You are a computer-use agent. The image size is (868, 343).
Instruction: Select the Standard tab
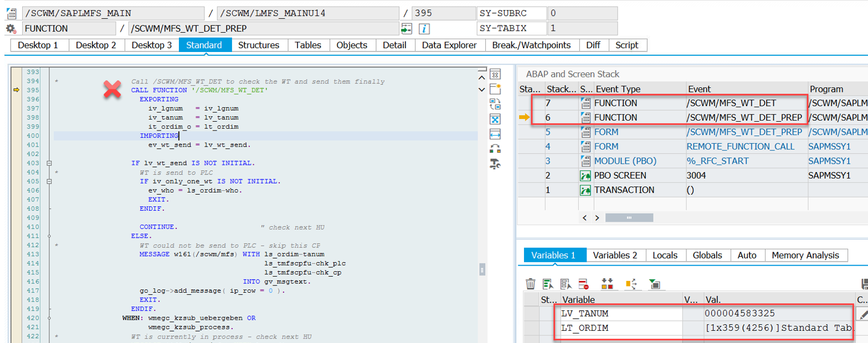click(204, 45)
